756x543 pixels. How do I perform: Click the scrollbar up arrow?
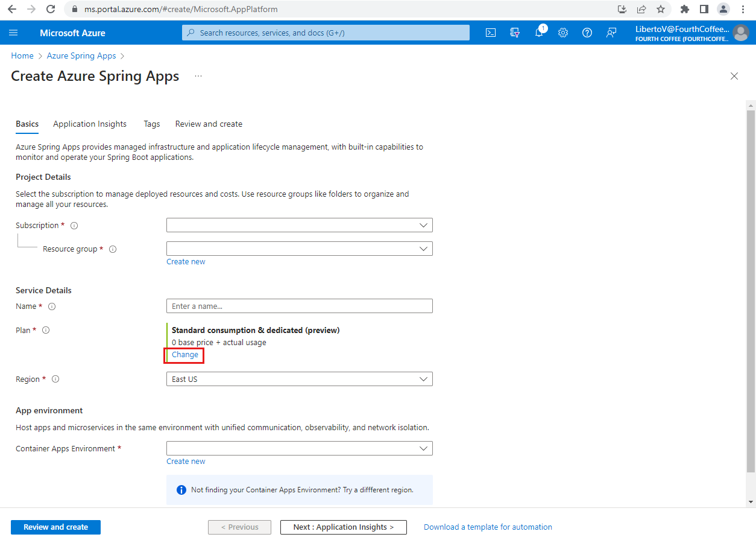[751, 105]
